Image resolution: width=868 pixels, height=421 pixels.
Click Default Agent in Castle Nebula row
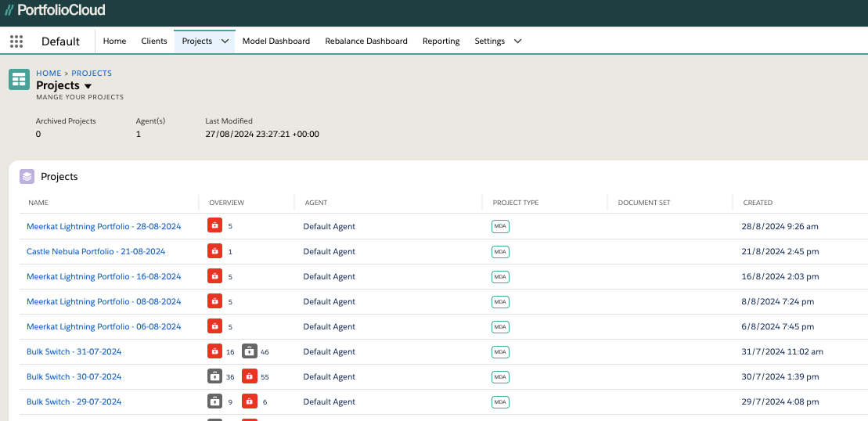pos(329,251)
